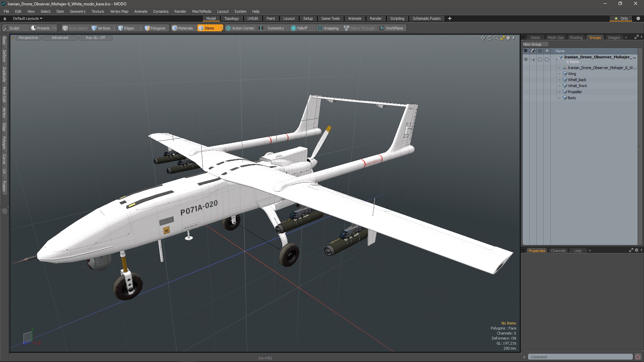Toggle Select Through
Viewport: 644px width, 362px height.
pyautogui.click(x=359, y=28)
